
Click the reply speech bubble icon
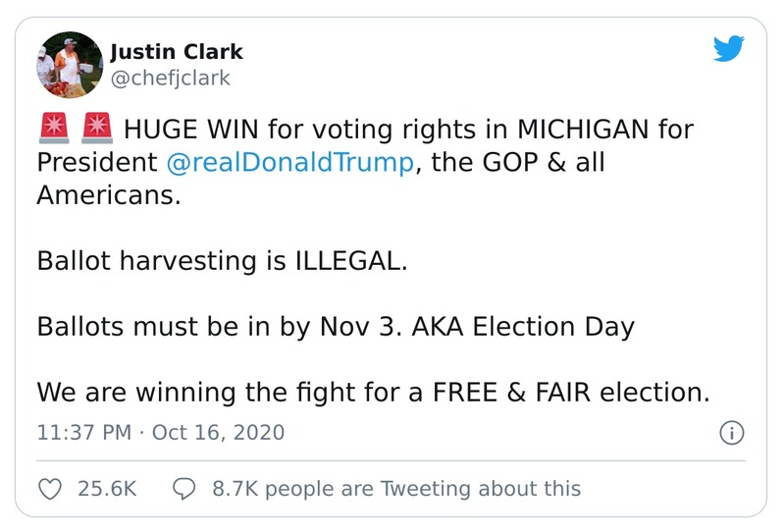pyautogui.click(x=183, y=488)
